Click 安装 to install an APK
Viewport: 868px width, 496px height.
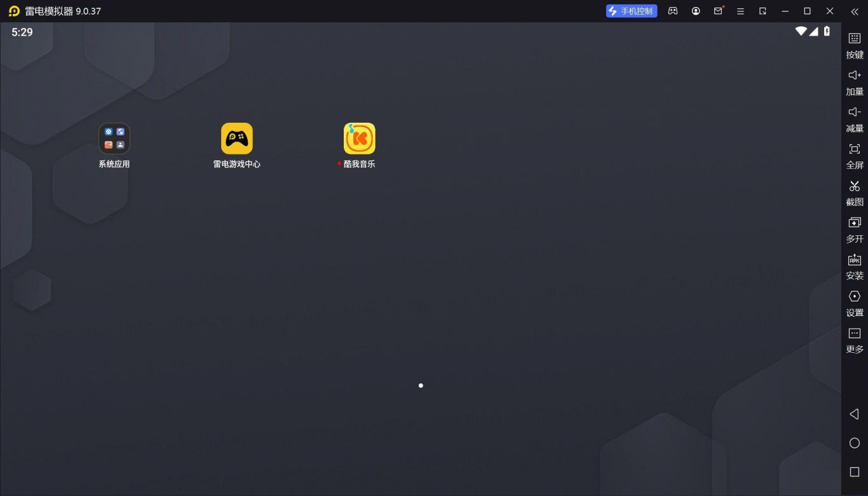(855, 266)
